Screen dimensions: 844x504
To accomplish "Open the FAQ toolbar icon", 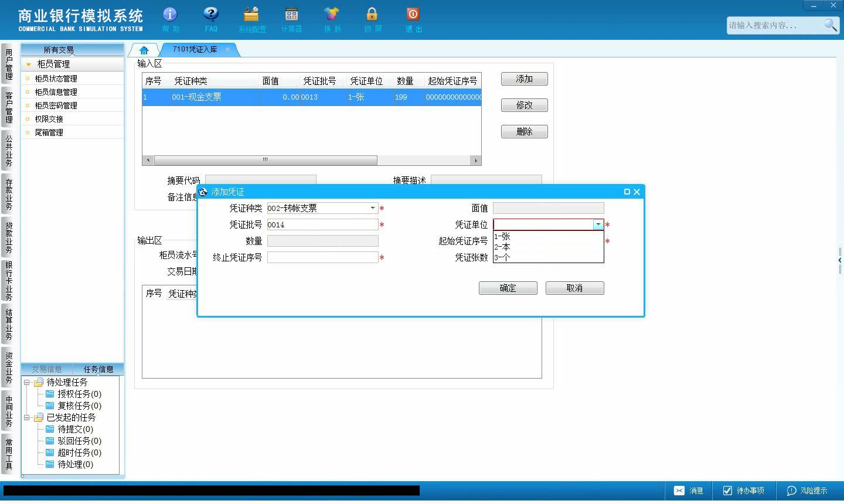I will tap(211, 19).
